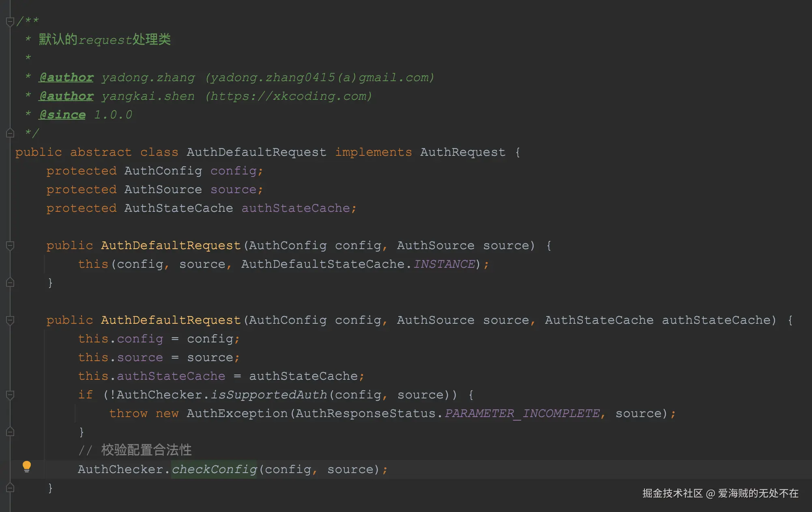The image size is (812, 512).
Task: Click the isSupportedAuth method name
Action: pos(269,395)
